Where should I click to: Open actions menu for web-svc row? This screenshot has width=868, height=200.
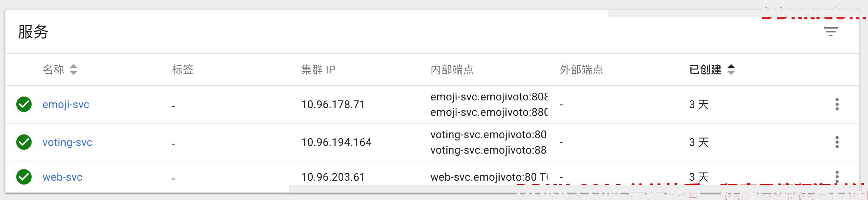pos(837,177)
